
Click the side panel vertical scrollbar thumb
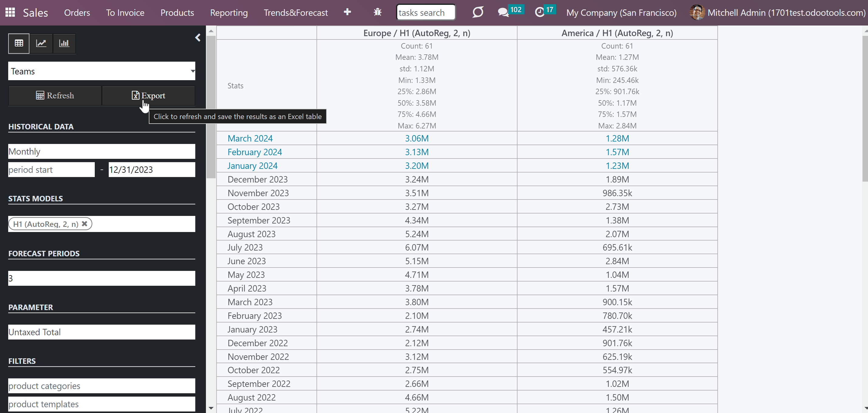point(211,107)
